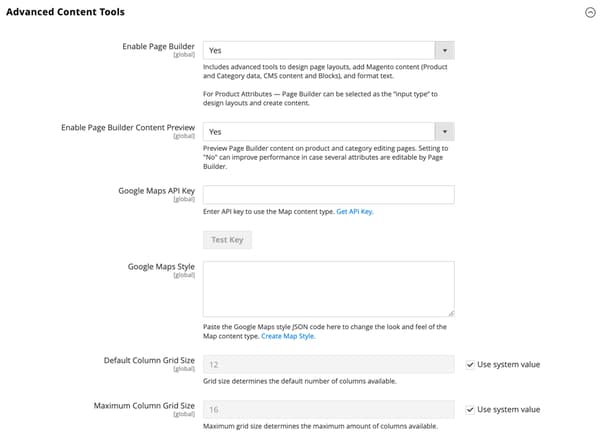Click the Google Maps API Key label
600x445 pixels.
155,190
